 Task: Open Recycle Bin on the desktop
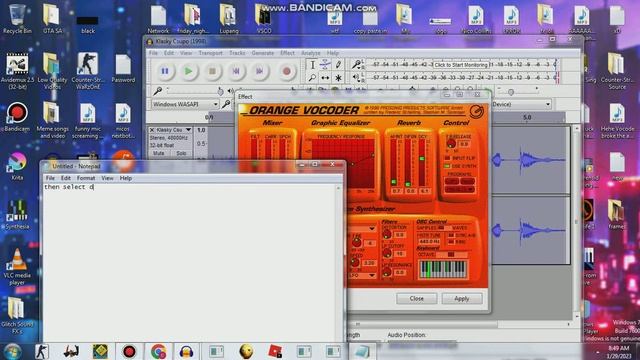(17, 19)
